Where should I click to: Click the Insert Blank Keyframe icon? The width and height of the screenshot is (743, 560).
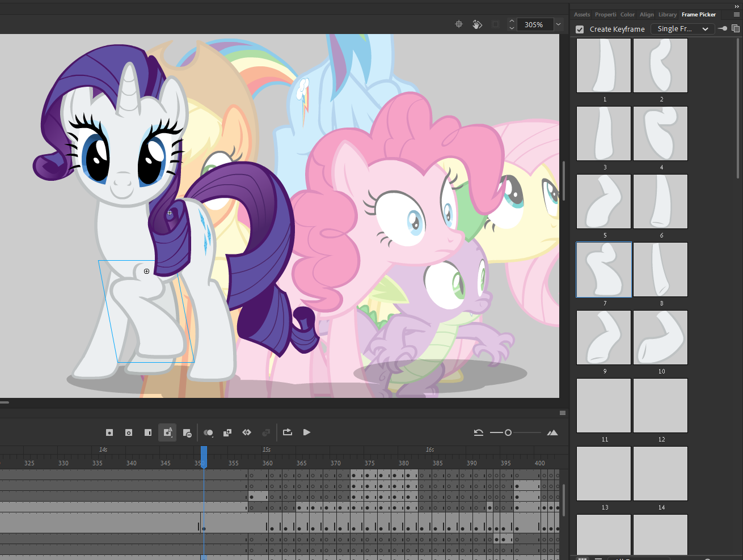tap(129, 432)
